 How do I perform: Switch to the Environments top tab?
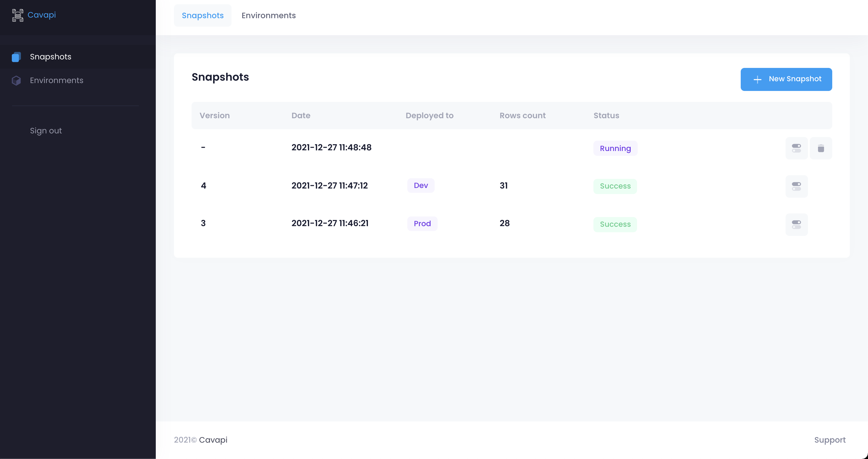coord(269,15)
